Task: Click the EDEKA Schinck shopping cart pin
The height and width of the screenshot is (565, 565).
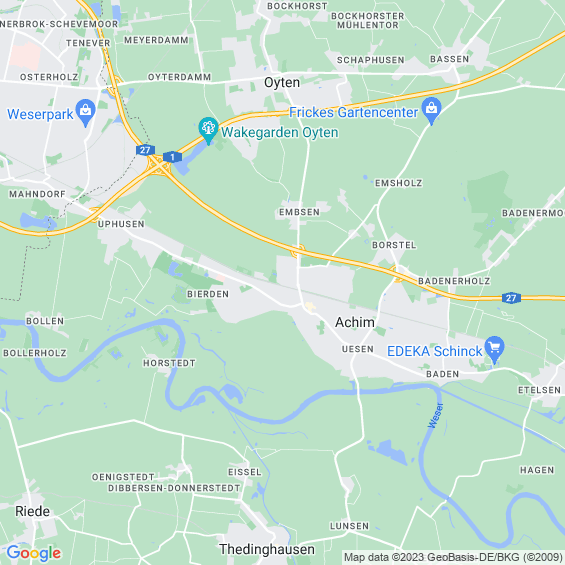Action: [x=494, y=349]
